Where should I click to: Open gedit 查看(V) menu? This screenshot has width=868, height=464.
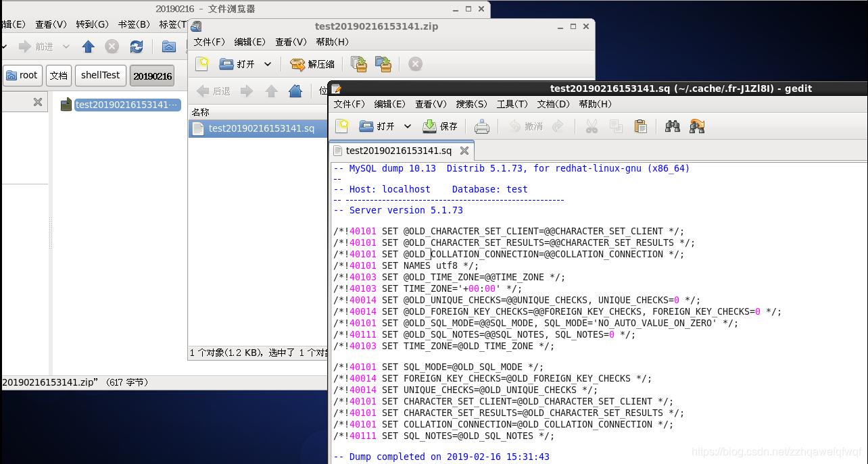[x=431, y=104]
